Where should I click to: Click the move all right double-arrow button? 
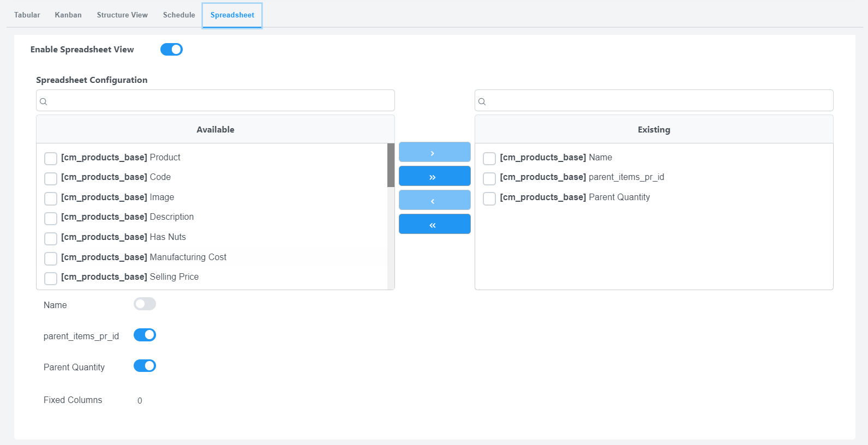434,176
